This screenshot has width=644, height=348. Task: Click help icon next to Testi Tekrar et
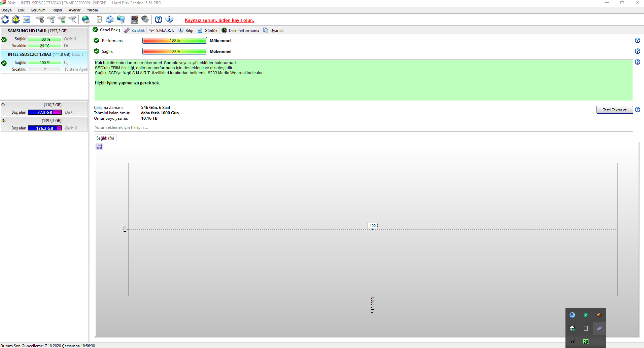(638, 110)
